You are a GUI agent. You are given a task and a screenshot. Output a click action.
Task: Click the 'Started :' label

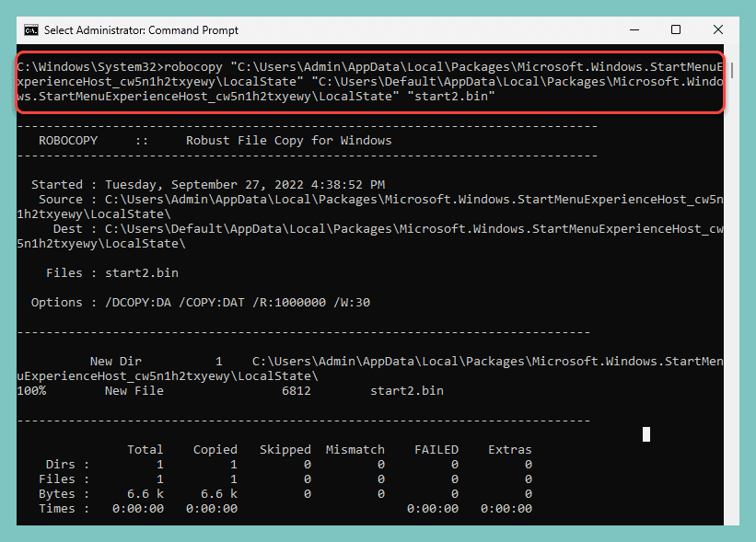[64, 185]
